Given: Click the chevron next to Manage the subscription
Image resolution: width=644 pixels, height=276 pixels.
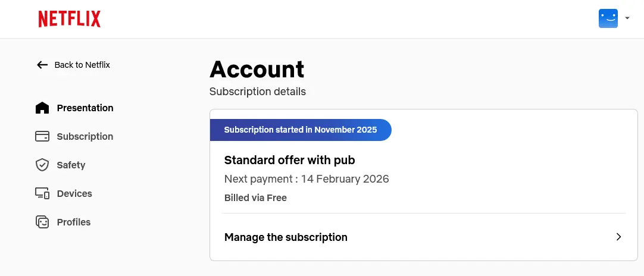Looking at the screenshot, I should [618, 237].
